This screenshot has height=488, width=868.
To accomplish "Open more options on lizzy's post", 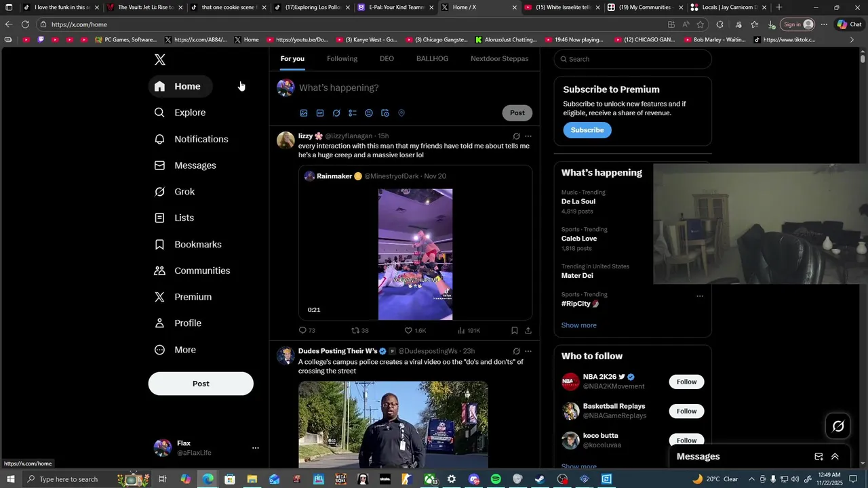I will coord(528,136).
